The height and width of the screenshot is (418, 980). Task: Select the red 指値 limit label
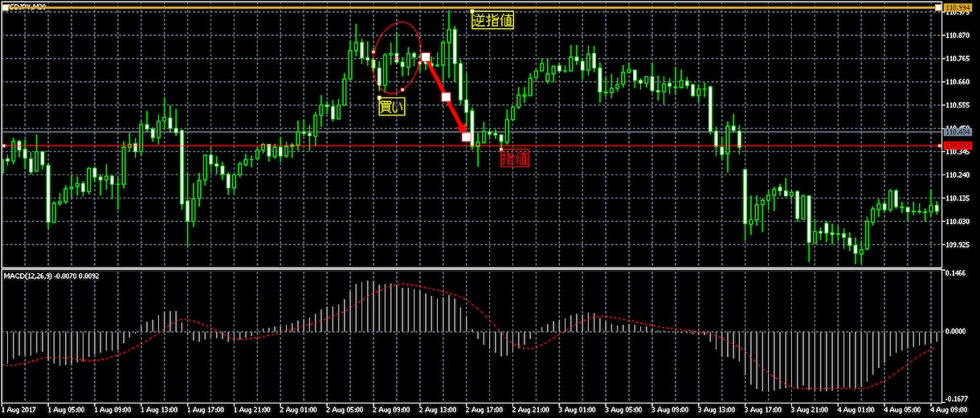pos(515,158)
